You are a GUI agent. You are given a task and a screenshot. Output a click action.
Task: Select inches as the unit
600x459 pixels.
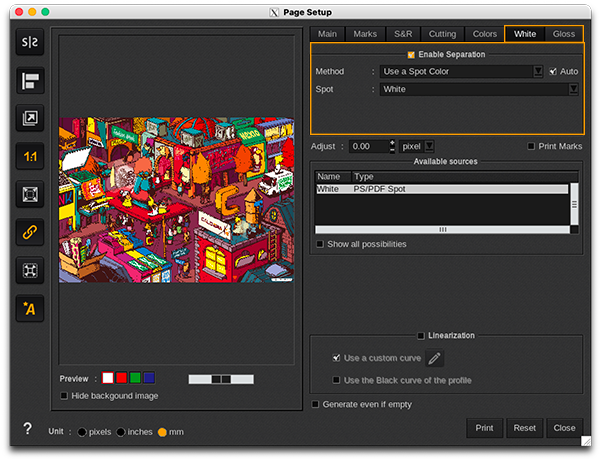[121, 432]
